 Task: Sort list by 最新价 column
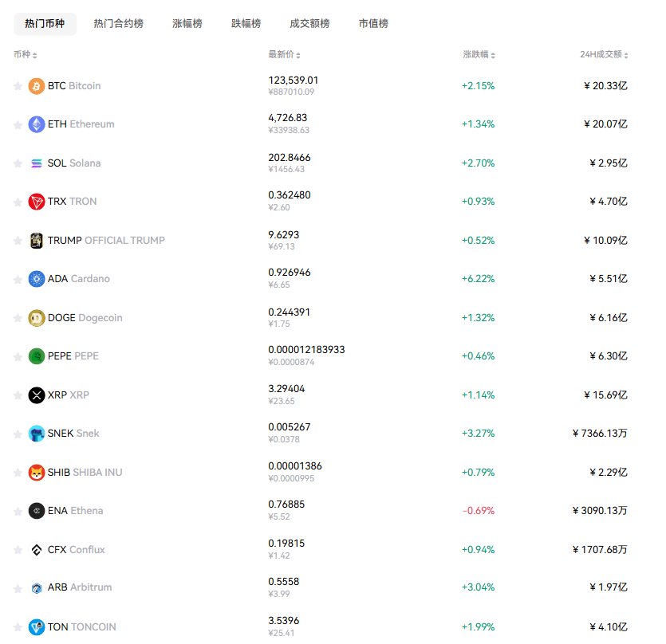point(285,55)
